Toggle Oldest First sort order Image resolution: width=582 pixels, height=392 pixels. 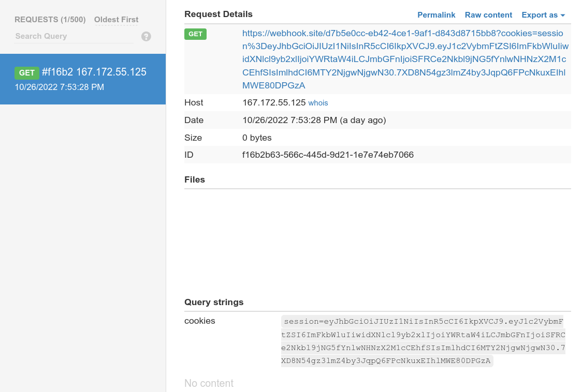116,20
